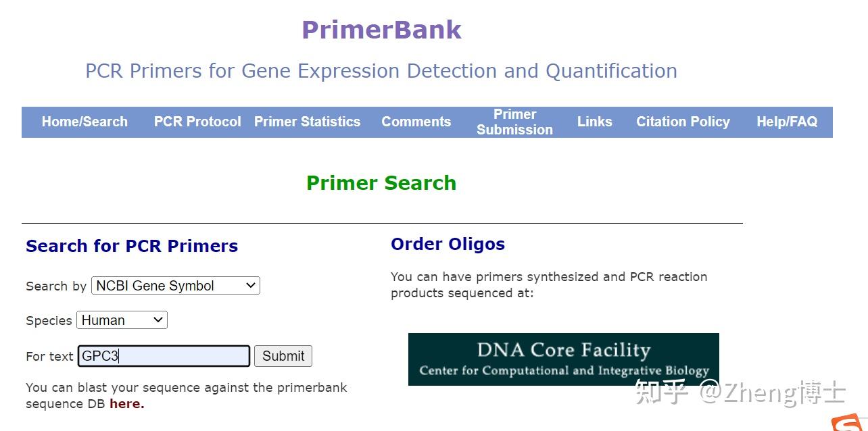Click the 'Order Oligos' heading
The width and height of the screenshot is (868, 431).
coord(448,244)
